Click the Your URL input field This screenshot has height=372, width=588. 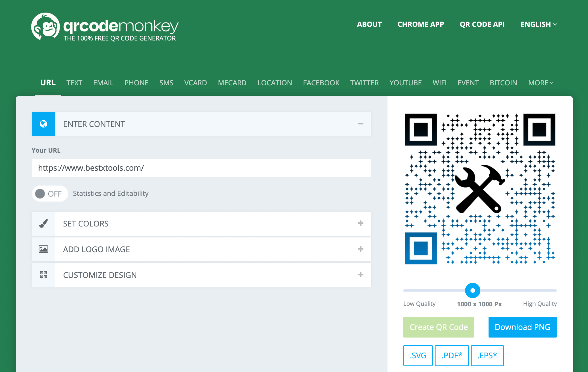click(201, 168)
